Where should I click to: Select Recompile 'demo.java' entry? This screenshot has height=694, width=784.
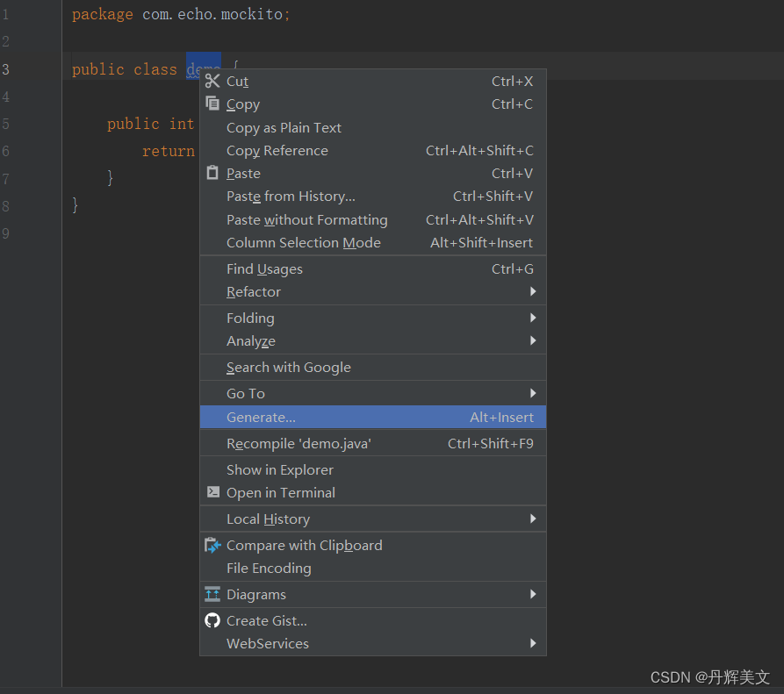click(298, 443)
